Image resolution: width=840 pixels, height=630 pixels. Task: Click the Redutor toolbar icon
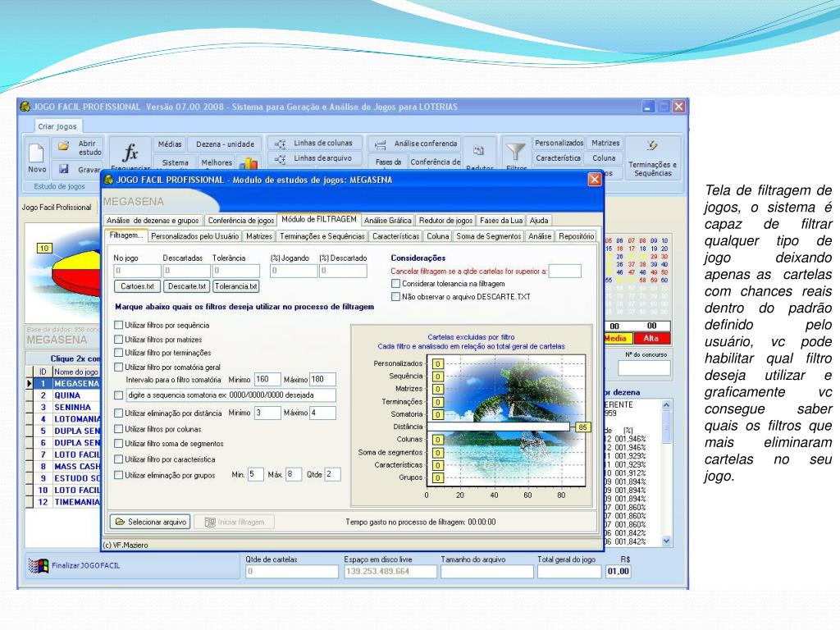478,151
